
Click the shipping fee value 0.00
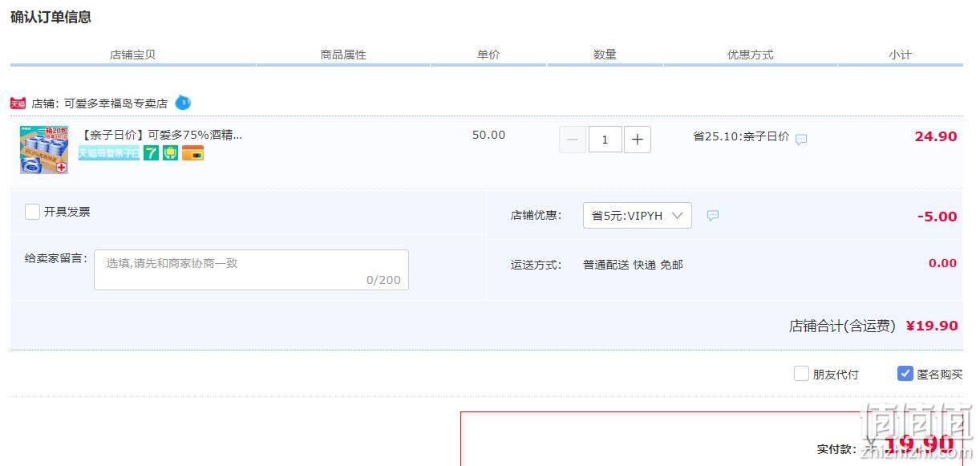pos(942,263)
